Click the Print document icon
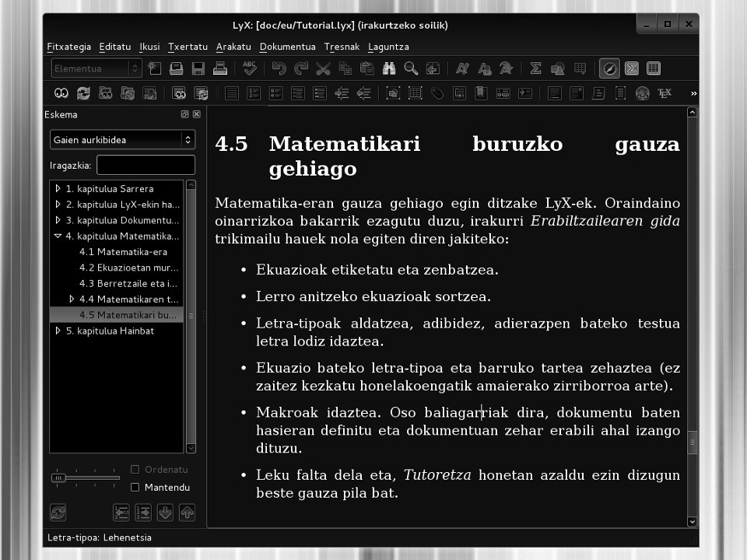This screenshot has height=560, width=747. [220, 68]
